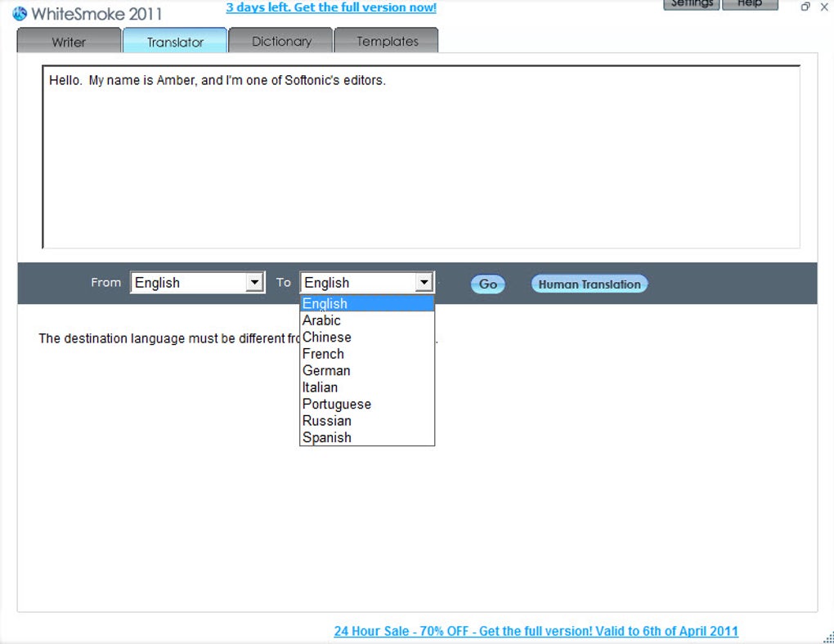Screen dimensions: 834x644
Task: Choose German in the language list
Action: pos(367,371)
